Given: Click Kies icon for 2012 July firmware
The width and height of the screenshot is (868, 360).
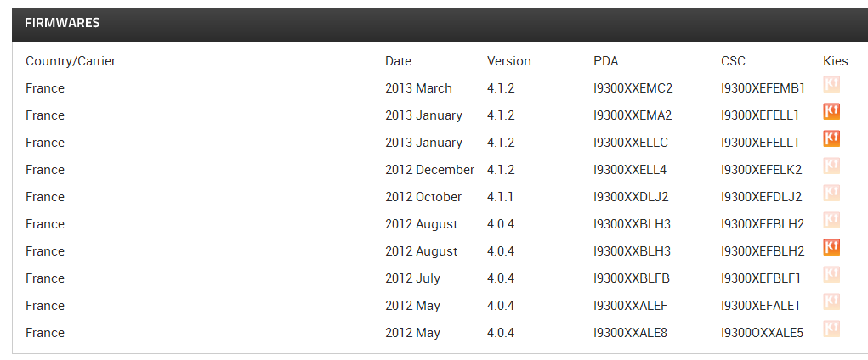Looking at the screenshot, I should pyautogui.click(x=831, y=274).
